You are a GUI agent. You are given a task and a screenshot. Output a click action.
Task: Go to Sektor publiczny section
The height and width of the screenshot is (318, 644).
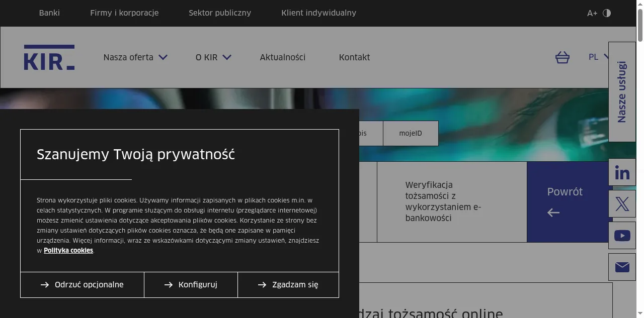tap(220, 13)
